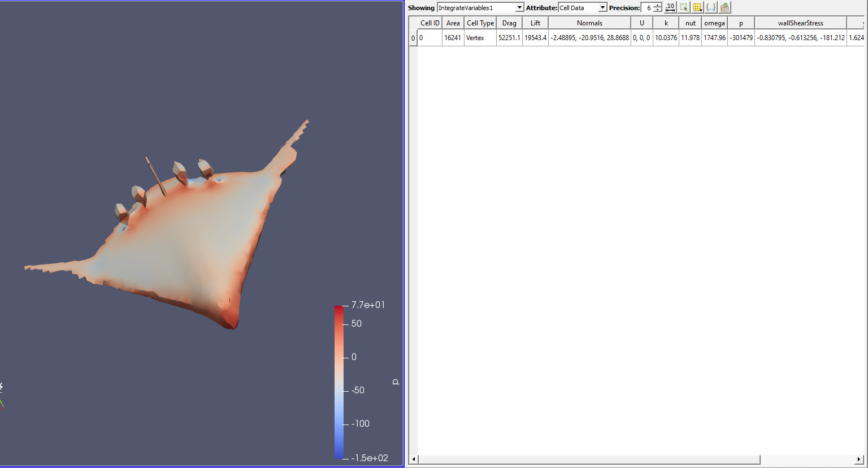
Task: Sort by the Normals column header
Action: (589, 23)
